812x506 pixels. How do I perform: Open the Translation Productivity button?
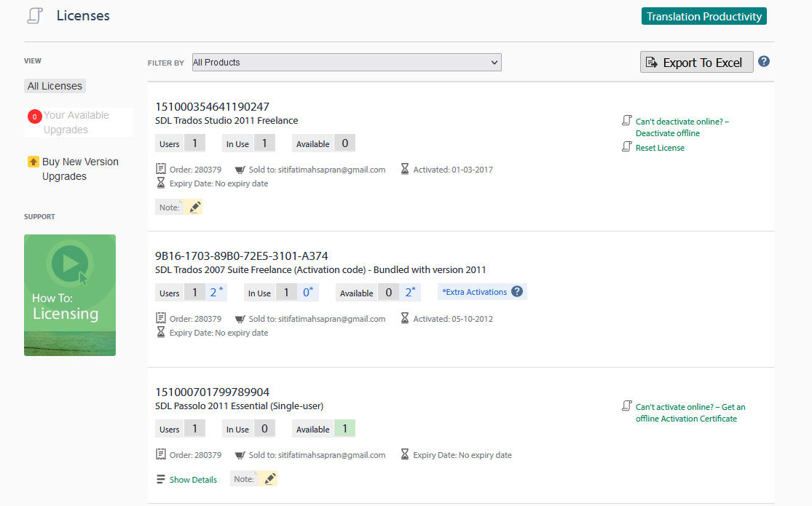point(703,17)
